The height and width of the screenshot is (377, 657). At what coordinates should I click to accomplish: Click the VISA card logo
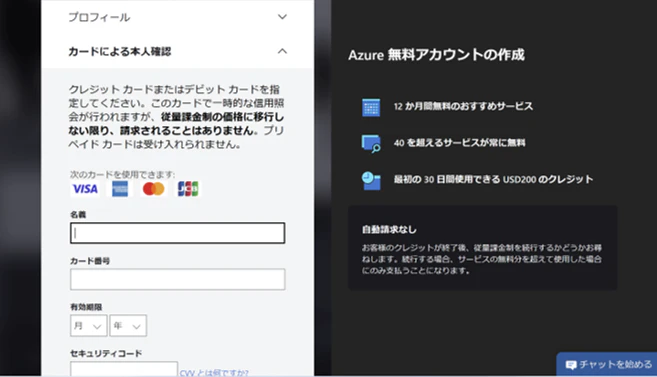pyautogui.click(x=85, y=189)
